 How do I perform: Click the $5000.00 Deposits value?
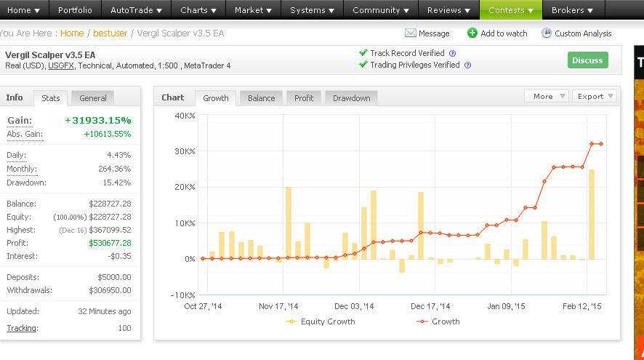115,277
